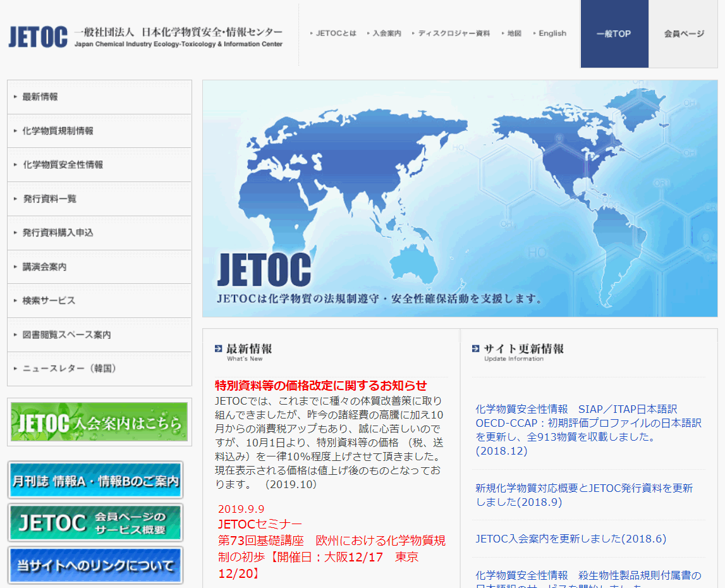
Task: Open the JETOCとは menu item
Action: point(336,33)
